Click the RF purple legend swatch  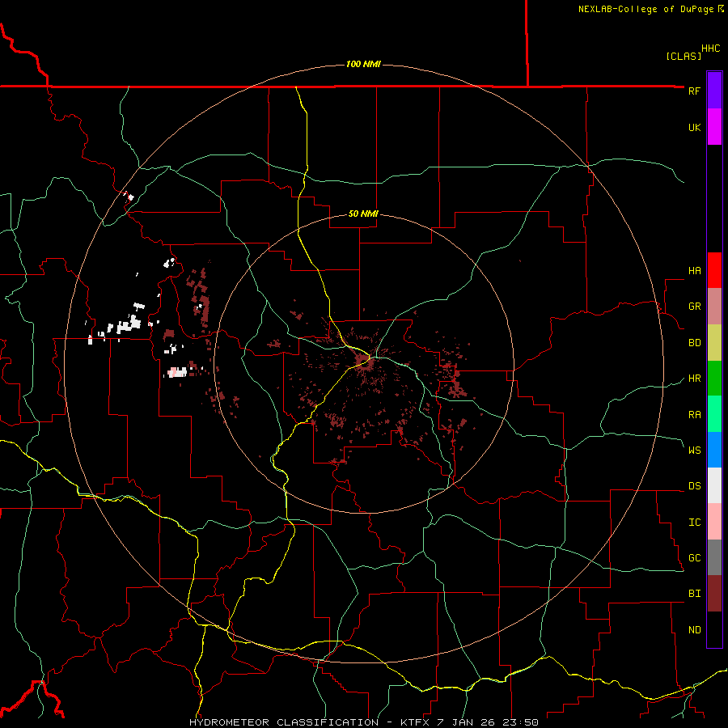click(714, 91)
